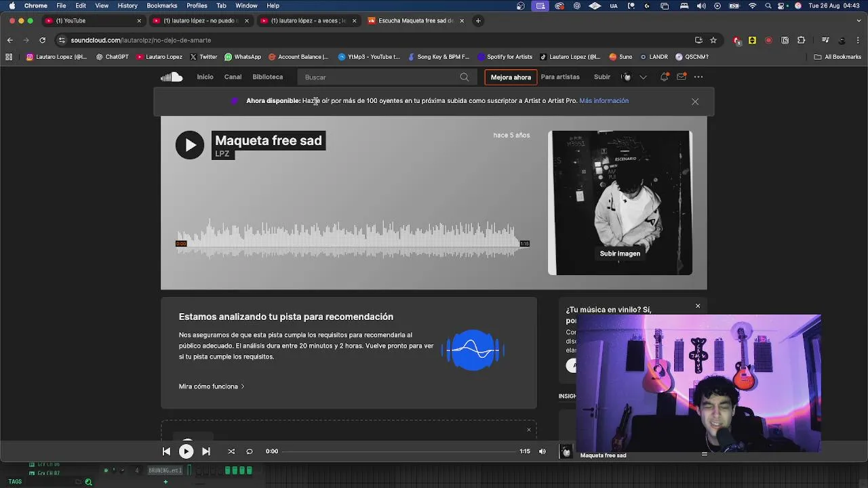Open the Twitter bookmark

click(x=203, y=57)
